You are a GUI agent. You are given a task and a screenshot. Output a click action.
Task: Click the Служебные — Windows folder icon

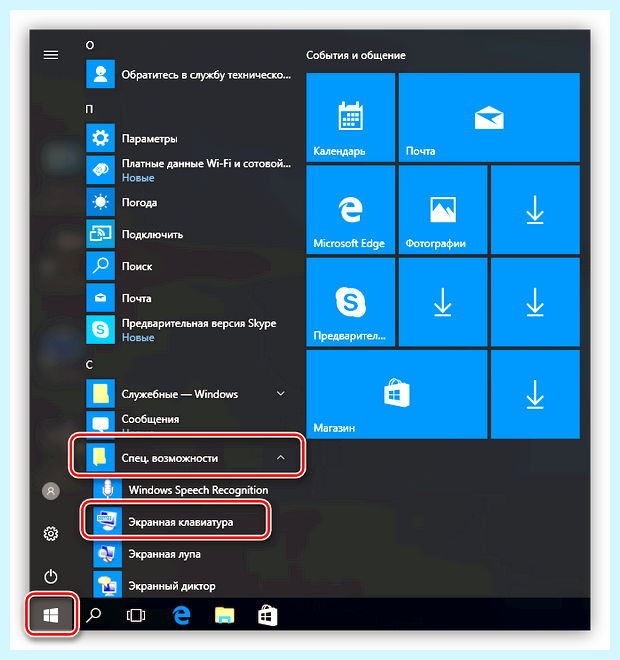pos(100,394)
